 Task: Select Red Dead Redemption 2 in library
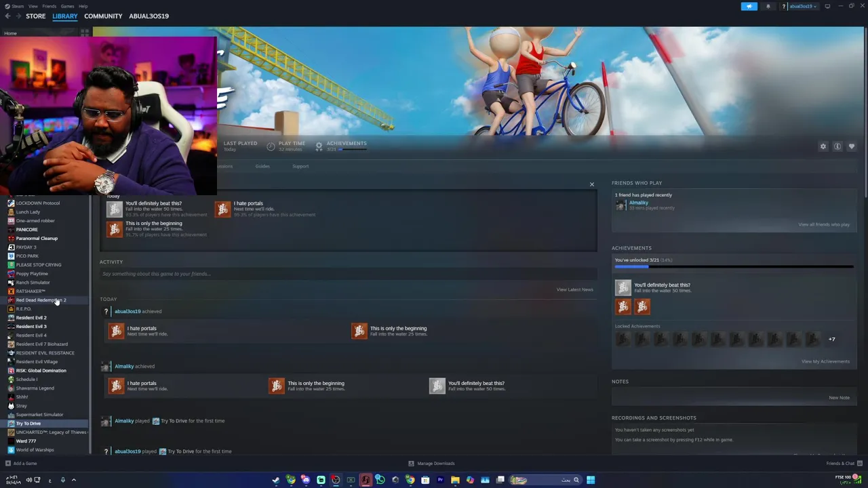(x=41, y=300)
